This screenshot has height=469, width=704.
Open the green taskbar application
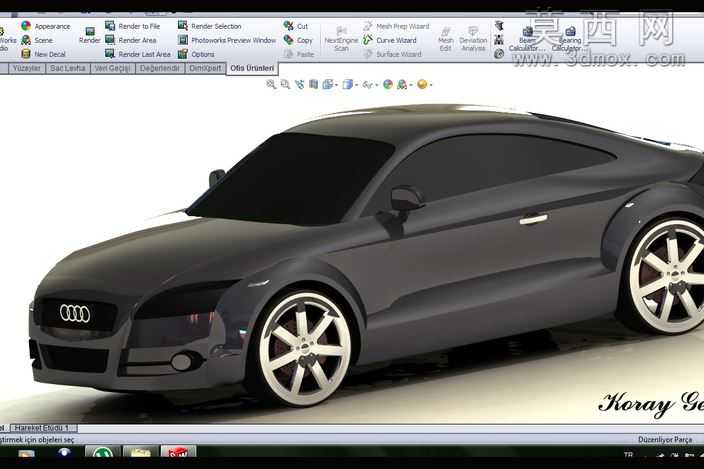coord(102,451)
